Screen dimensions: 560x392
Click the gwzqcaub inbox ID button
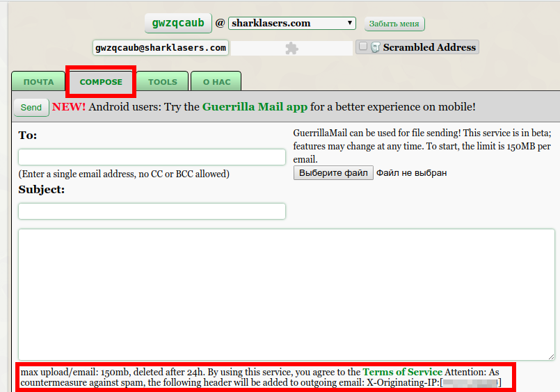[x=178, y=23]
